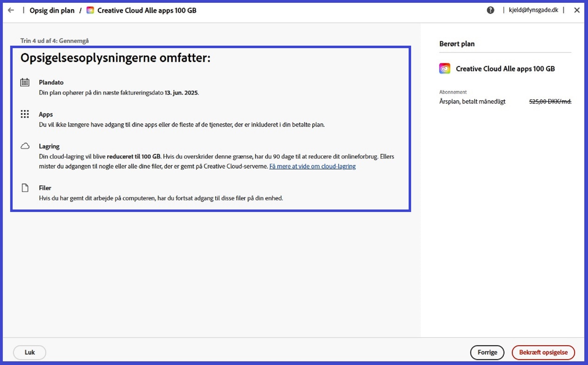588x365 pixels.
Task: Click bold text 'reduceret til 100 GB'
Action: [x=133, y=156]
